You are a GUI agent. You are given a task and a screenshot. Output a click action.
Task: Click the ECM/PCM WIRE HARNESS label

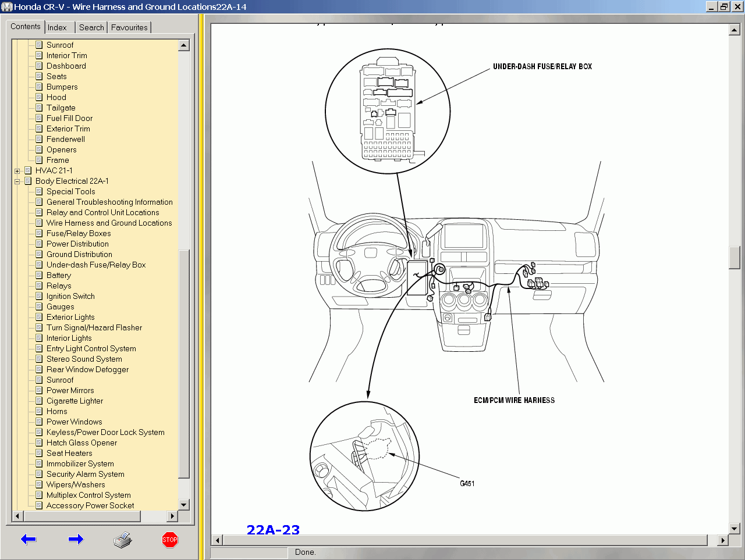pyautogui.click(x=514, y=400)
